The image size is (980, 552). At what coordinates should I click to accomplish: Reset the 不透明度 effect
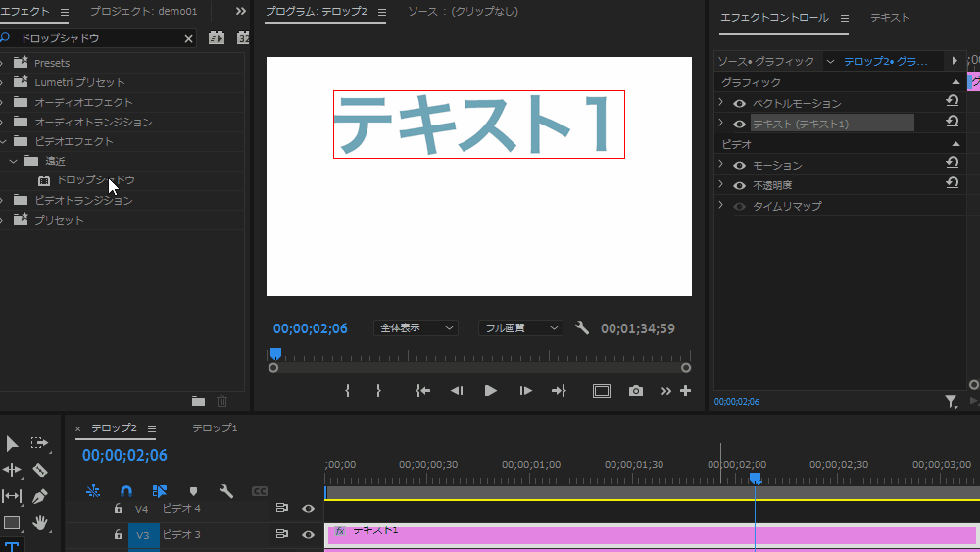[952, 183]
